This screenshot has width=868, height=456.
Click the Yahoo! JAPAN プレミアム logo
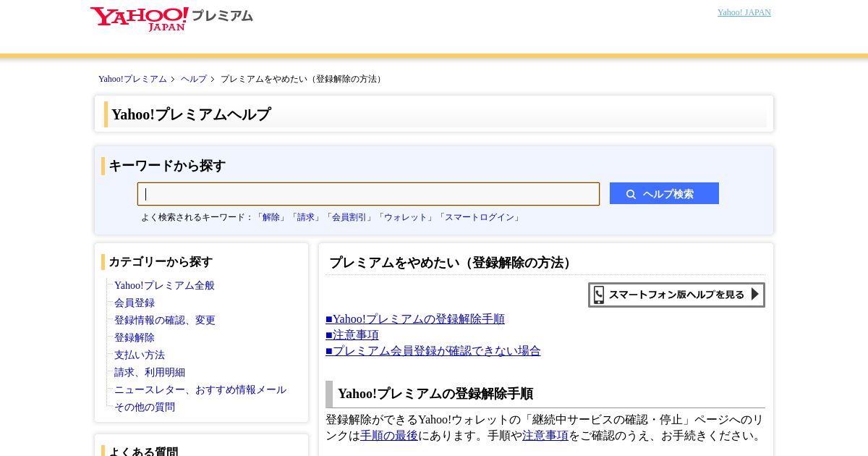point(171,18)
